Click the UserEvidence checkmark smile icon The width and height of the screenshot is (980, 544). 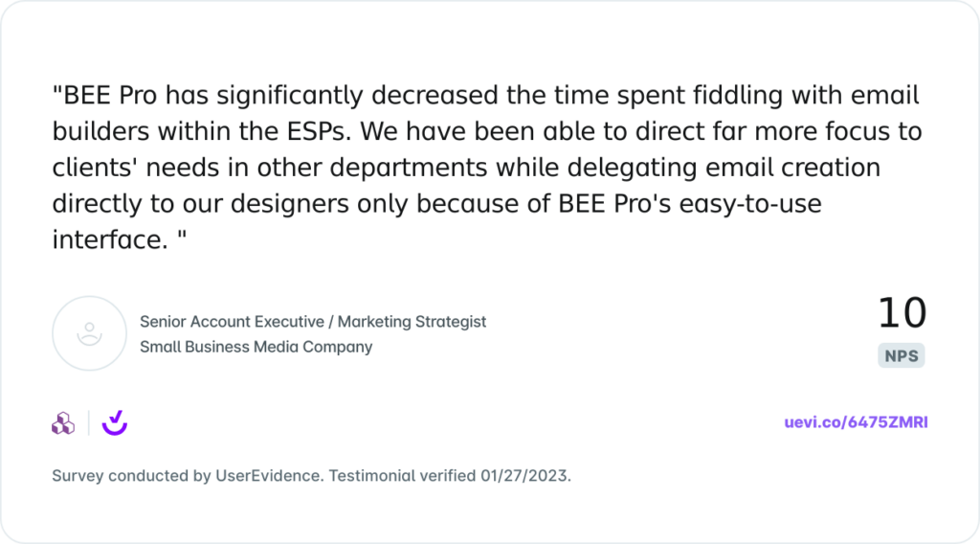(115, 422)
